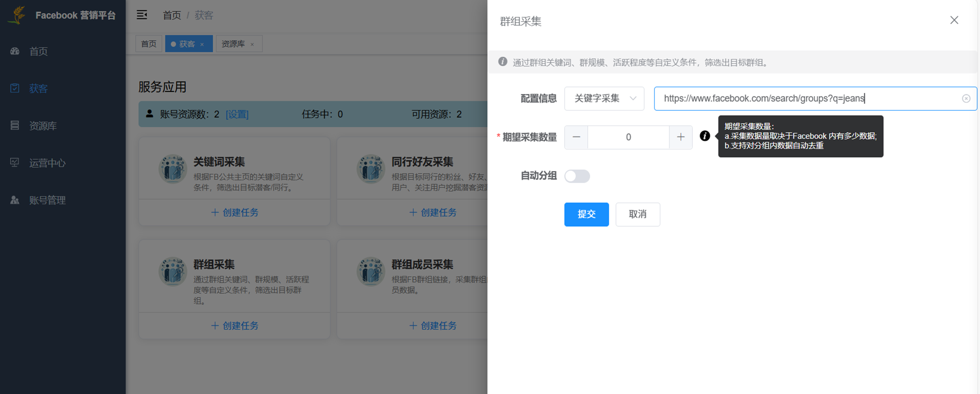Click the 关键词采集 card title
Screen dimensions: 980x394
pyautogui.click(x=219, y=162)
